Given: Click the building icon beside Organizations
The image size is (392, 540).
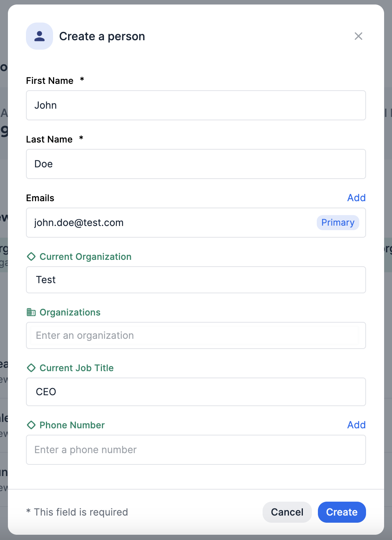Looking at the screenshot, I should tap(31, 312).
